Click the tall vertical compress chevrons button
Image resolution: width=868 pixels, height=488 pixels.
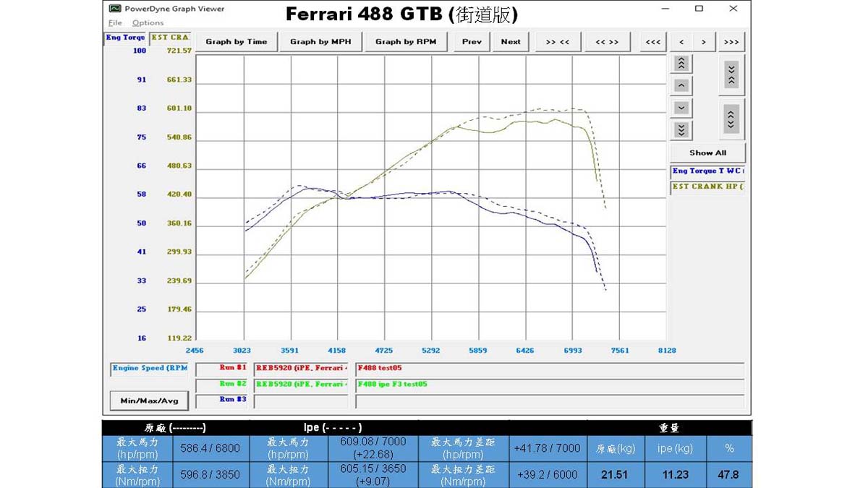point(731,74)
